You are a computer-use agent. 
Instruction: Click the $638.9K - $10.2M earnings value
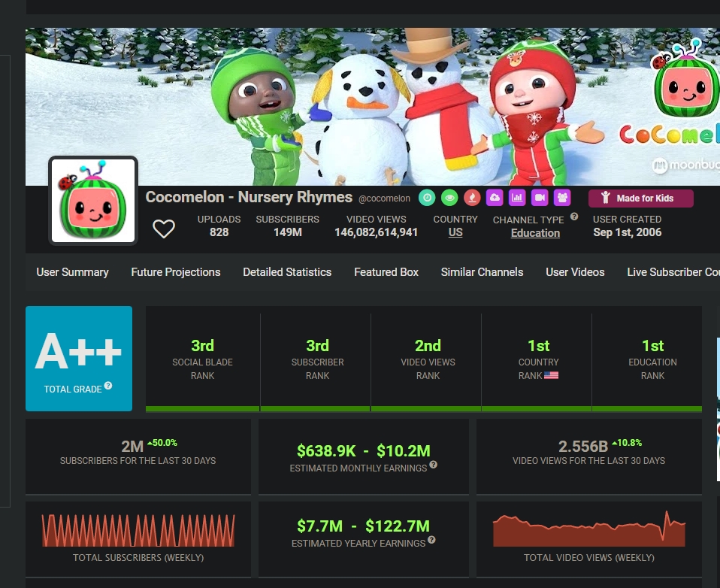[x=363, y=451]
